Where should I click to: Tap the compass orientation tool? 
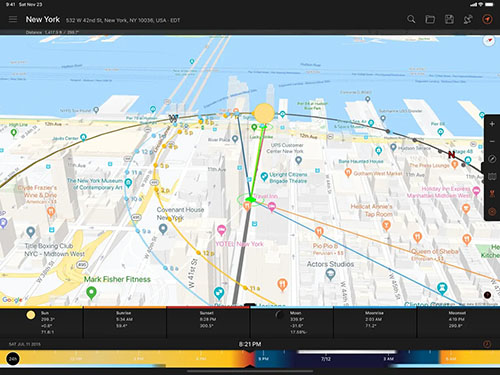pos(492,159)
